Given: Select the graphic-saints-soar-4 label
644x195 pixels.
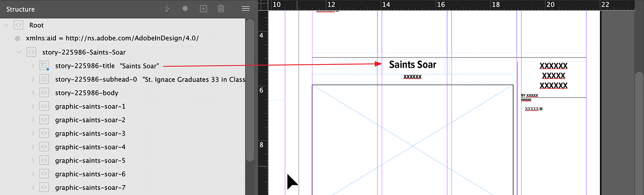Looking at the screenshot, I should coord(90,147).
